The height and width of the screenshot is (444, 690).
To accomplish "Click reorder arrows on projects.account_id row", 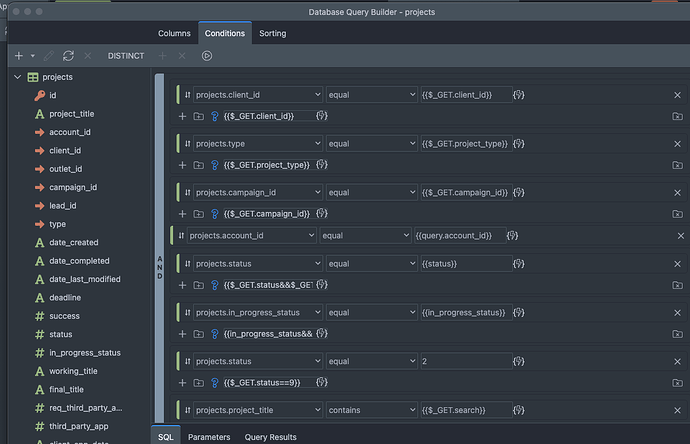I will click(181, 236).
